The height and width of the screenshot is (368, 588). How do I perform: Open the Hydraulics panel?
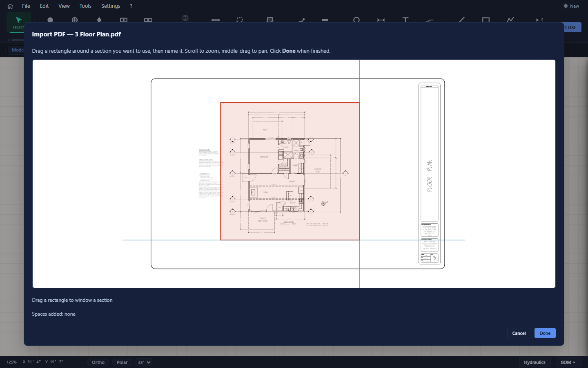[x=535, y=362]
